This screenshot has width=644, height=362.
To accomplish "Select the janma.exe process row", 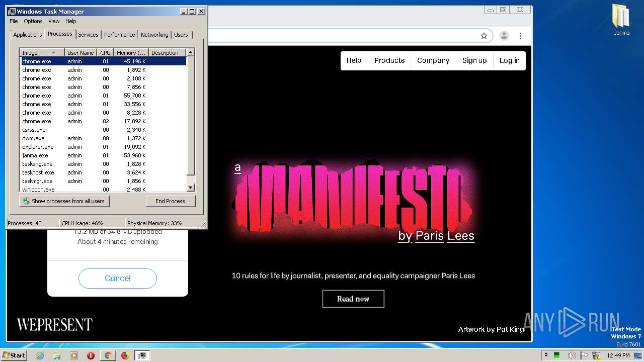I will coord(103,155).
